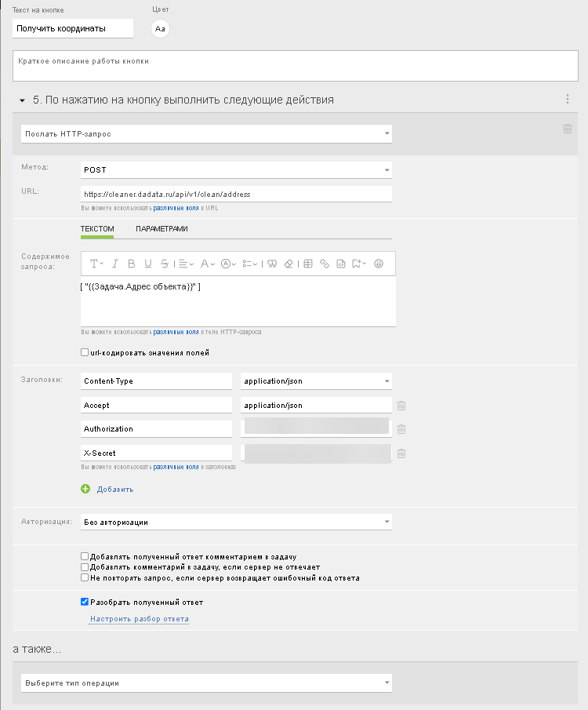Toggle bold formatting in request body editor
Screen dimensions: 588x710
click(x=130, y=264)
